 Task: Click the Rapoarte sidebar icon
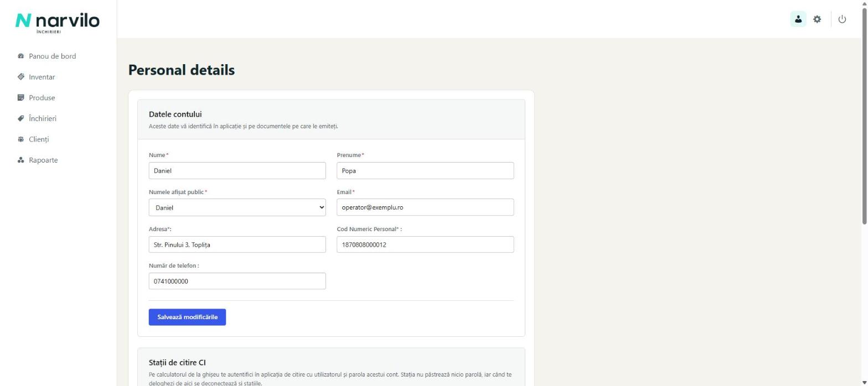point(21,160)
